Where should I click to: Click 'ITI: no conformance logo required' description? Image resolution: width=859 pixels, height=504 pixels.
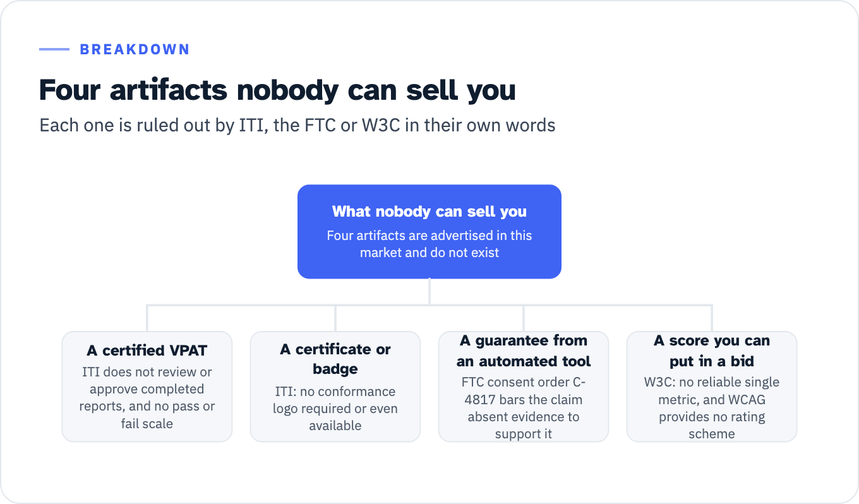click(335, 408)
